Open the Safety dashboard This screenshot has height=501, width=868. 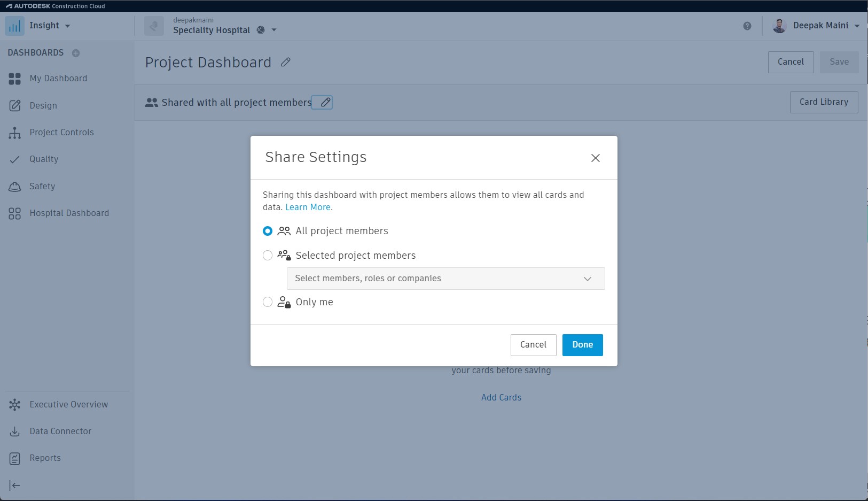click(x=42, y=187)
